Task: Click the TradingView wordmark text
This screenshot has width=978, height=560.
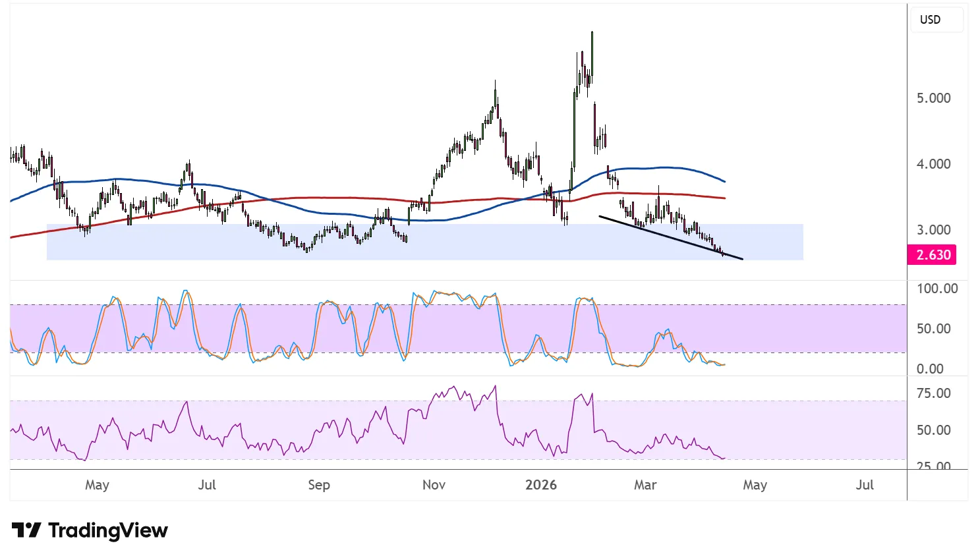Action: tap(108, 530)
